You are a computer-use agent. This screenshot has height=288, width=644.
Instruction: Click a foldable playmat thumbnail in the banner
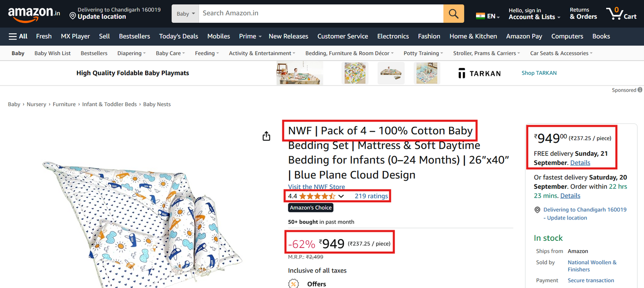pyautogui.click(x=355, y=73)
